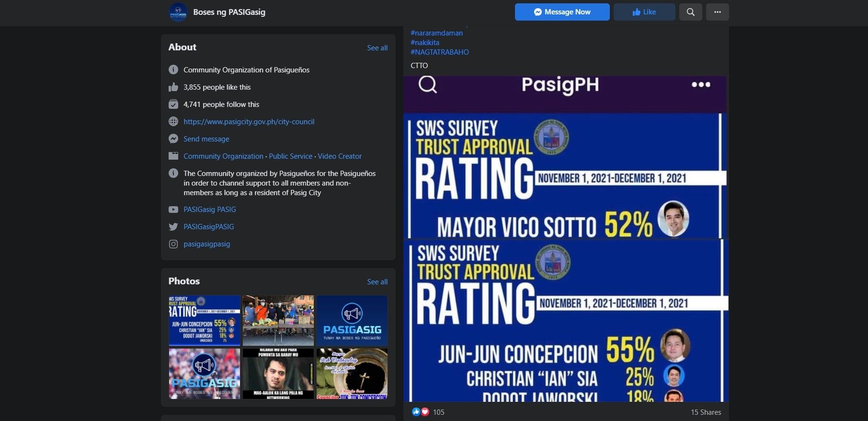
Task: Click the category folder icon beside Community Organization
Action: pos(173,156)
